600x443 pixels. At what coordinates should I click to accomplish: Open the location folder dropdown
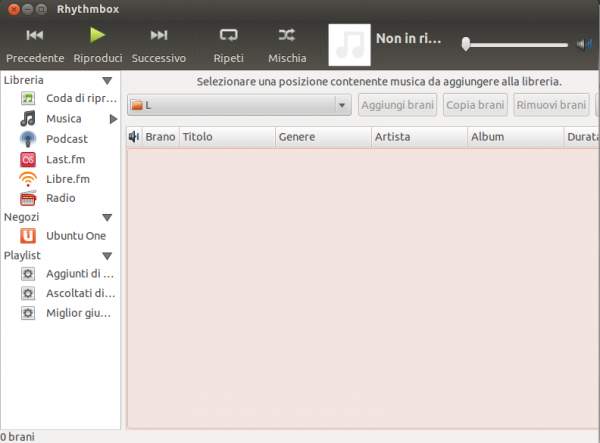click(239, 105)
